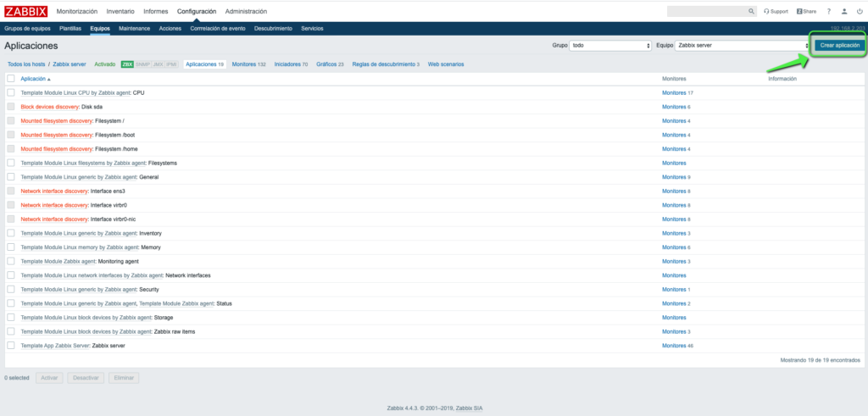Check the Memory application checkbox

point(11,247)
